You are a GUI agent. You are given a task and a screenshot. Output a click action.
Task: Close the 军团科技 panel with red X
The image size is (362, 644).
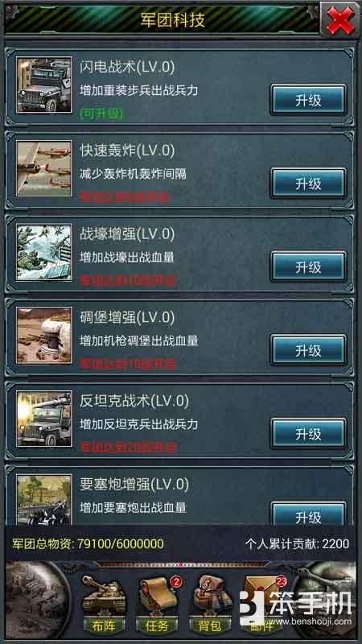340,19
